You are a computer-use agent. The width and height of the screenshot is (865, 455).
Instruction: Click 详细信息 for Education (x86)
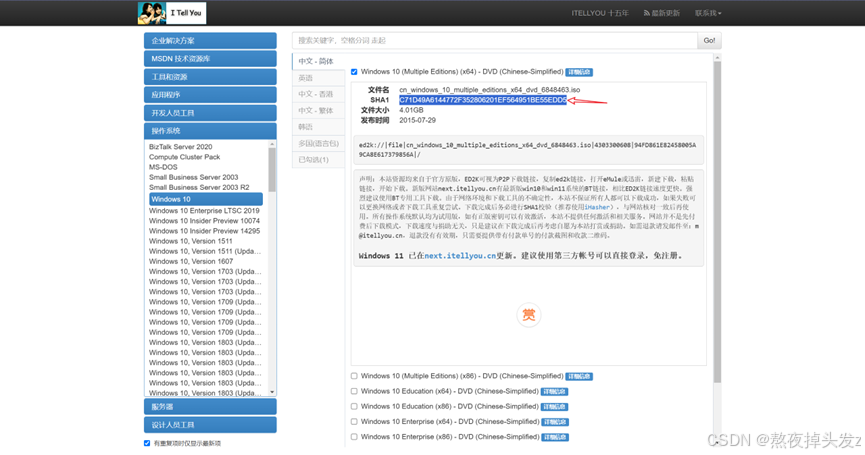pyautogui.click(x=554, y=407)
